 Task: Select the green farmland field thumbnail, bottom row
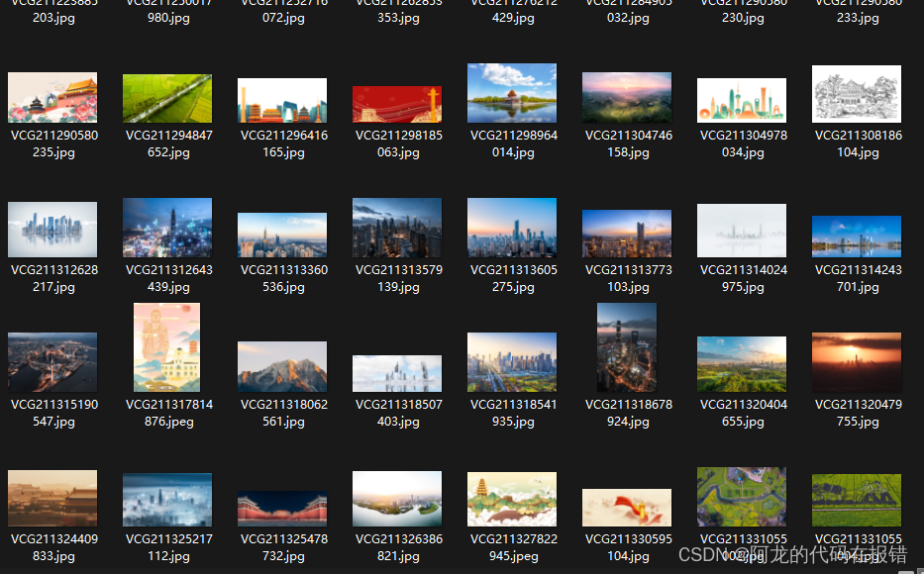coord(857,500)
